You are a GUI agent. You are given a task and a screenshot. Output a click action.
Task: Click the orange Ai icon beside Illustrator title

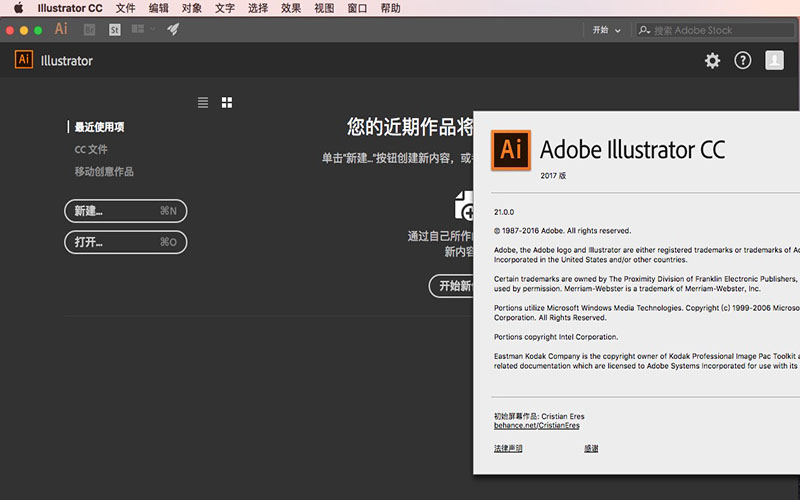click(24, 60)
